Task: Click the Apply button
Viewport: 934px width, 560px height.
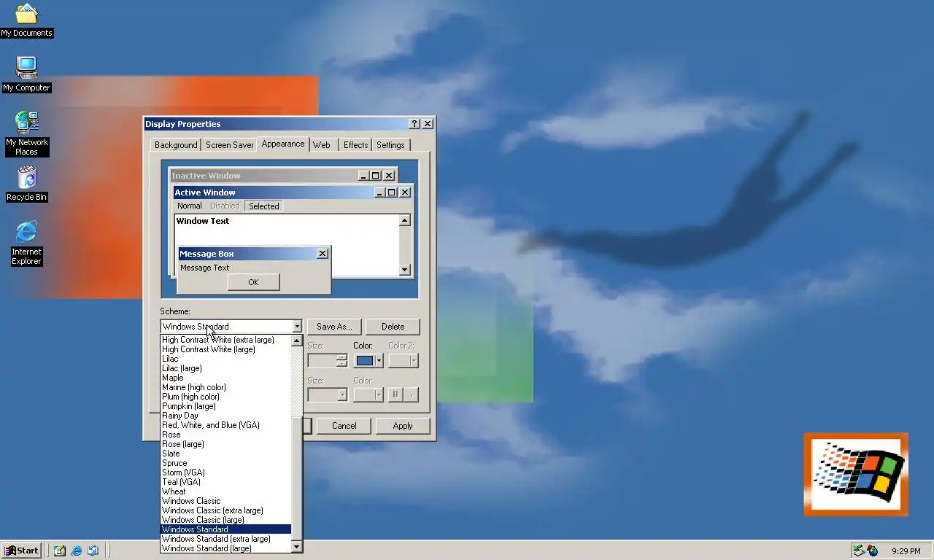Action: point(403,426)
